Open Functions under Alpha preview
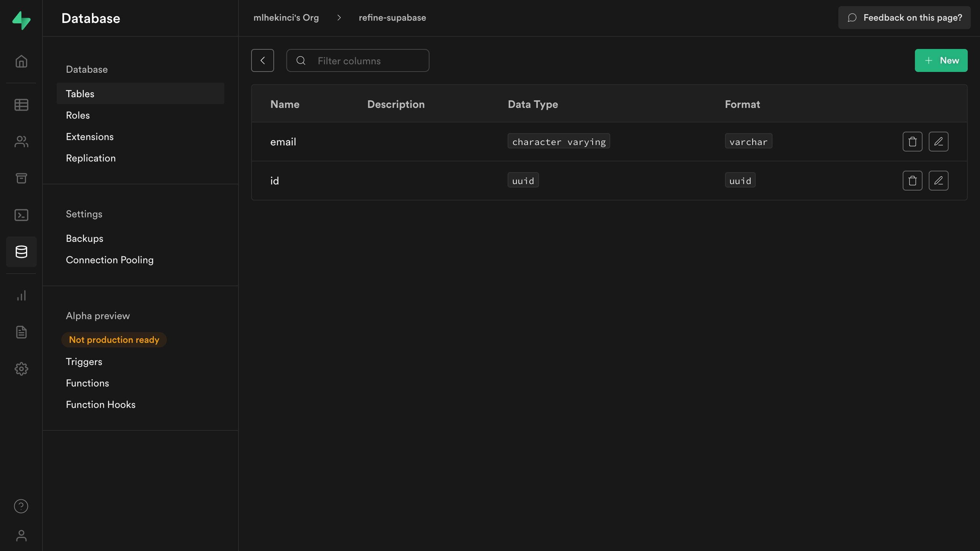 point(87,383)
